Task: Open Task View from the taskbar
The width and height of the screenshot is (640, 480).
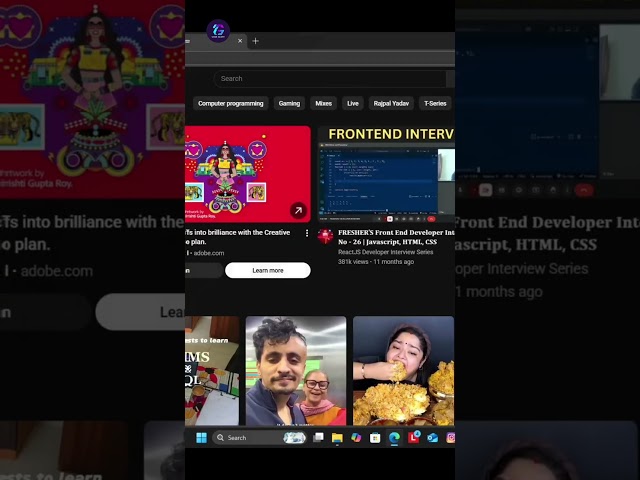Action: pos(318,438)
